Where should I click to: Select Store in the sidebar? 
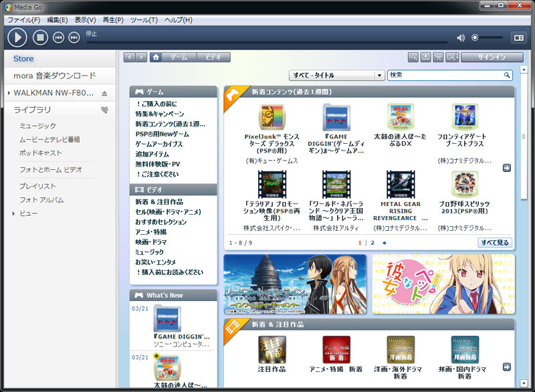click(60, 59)
